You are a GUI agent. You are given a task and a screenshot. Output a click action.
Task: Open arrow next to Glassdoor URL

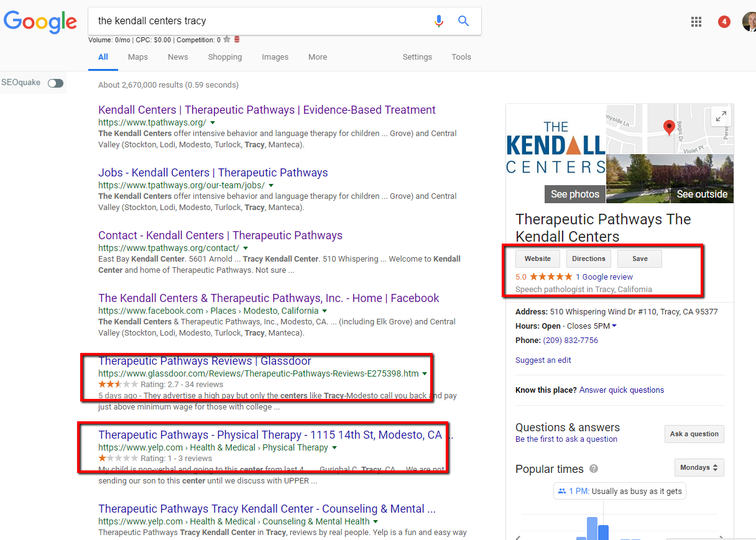click(425, 373)
